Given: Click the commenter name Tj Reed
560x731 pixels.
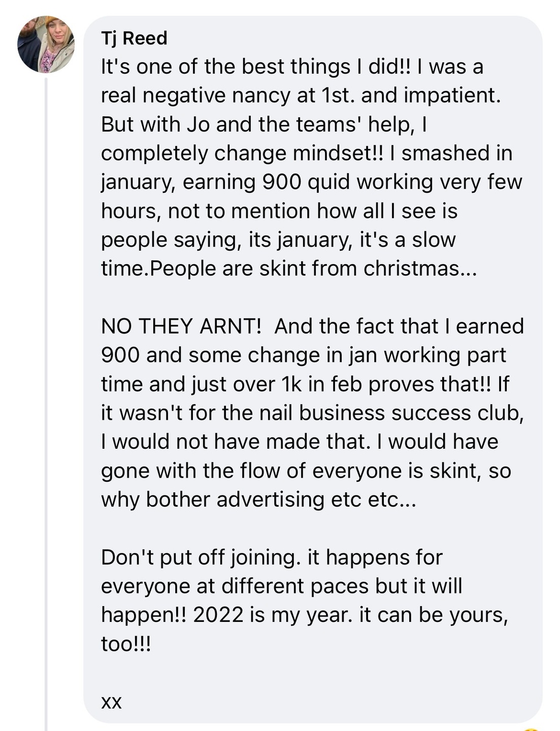Looking at the screenshot, I should [134, 38].
